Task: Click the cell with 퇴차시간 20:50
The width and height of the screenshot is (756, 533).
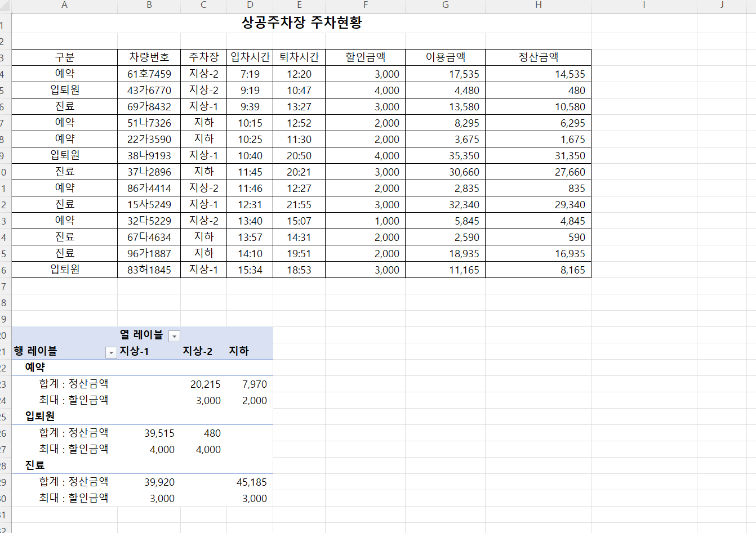Action: (x=299, y=155)
